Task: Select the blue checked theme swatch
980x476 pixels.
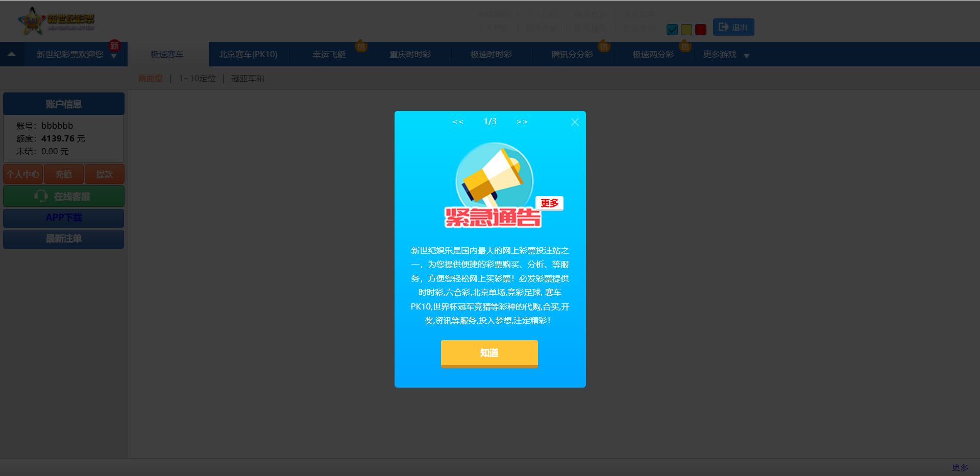Action: coord(672,30)
